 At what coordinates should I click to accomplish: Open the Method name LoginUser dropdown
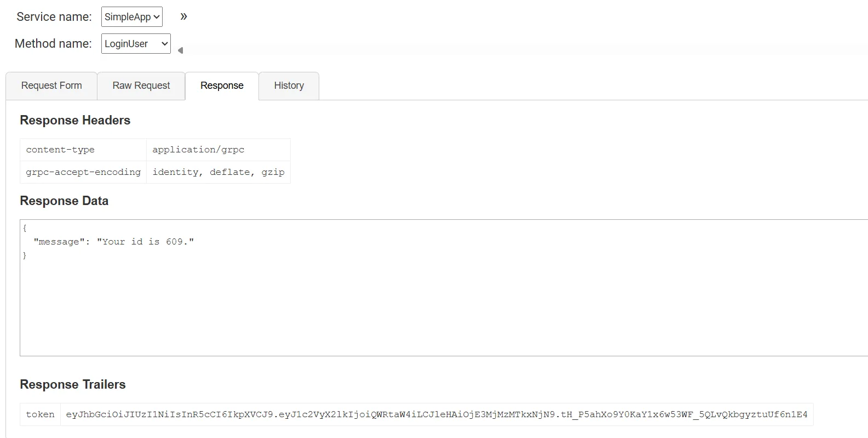(136, 44)
